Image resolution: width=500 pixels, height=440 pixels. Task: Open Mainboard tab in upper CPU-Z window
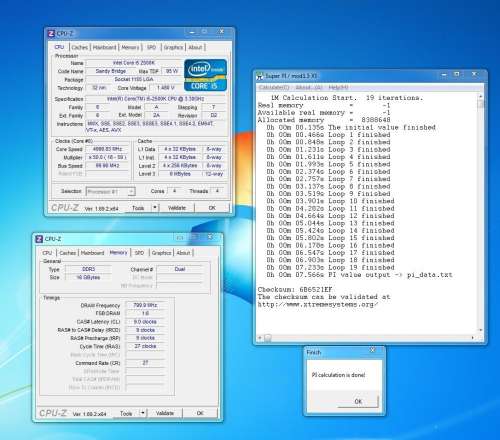point(104,47)
